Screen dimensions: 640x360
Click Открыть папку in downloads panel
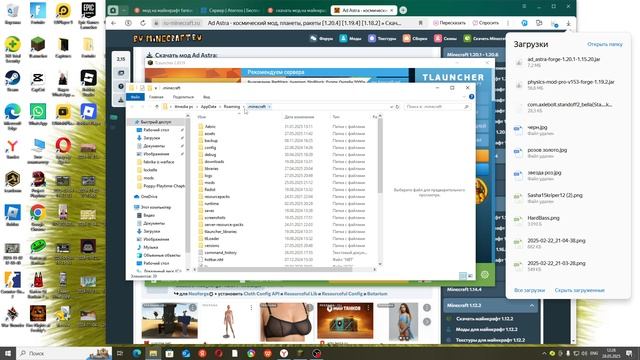coord(604,44)
